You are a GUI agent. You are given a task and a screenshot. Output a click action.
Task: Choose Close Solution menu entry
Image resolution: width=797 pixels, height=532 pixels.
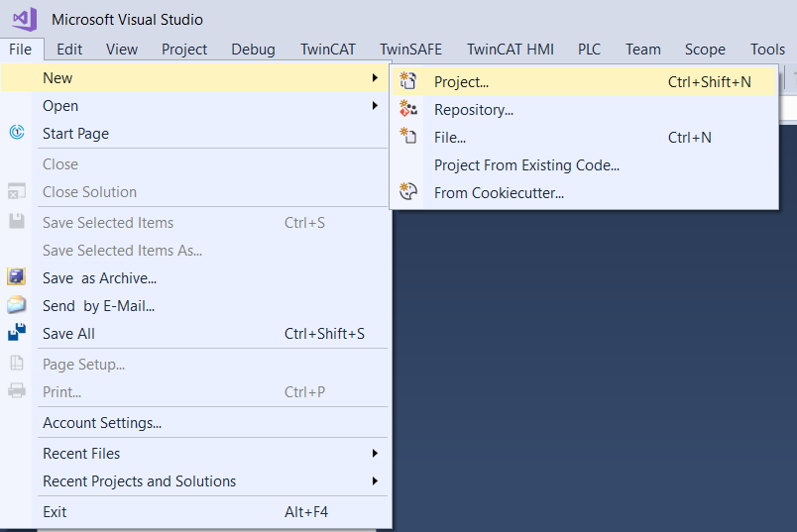[196, 191]
